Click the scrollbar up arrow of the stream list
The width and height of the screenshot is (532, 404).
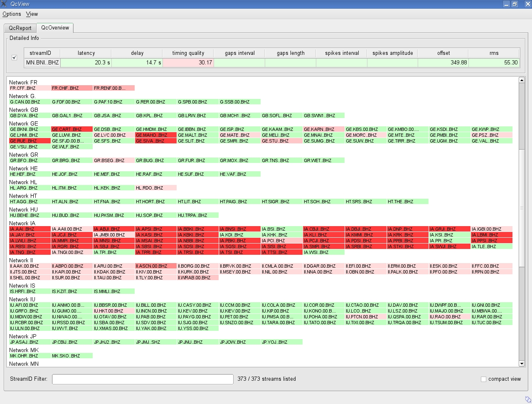click(x=522, y=79)
